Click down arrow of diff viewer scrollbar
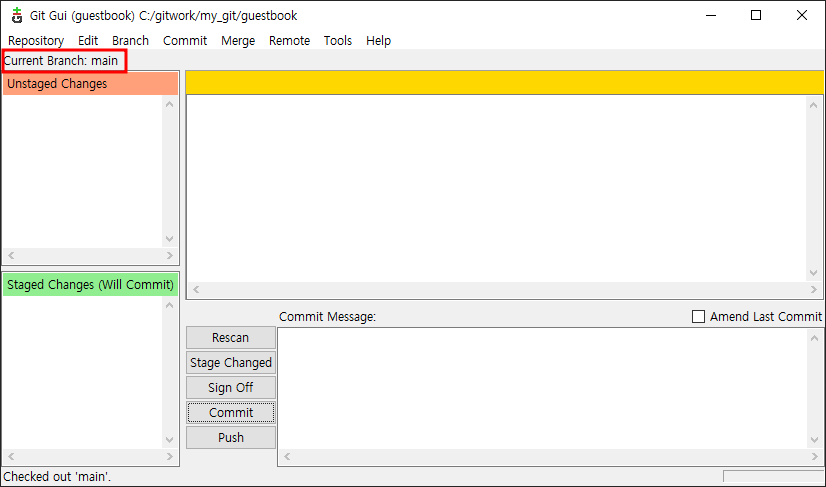 [x=814, y=272]
